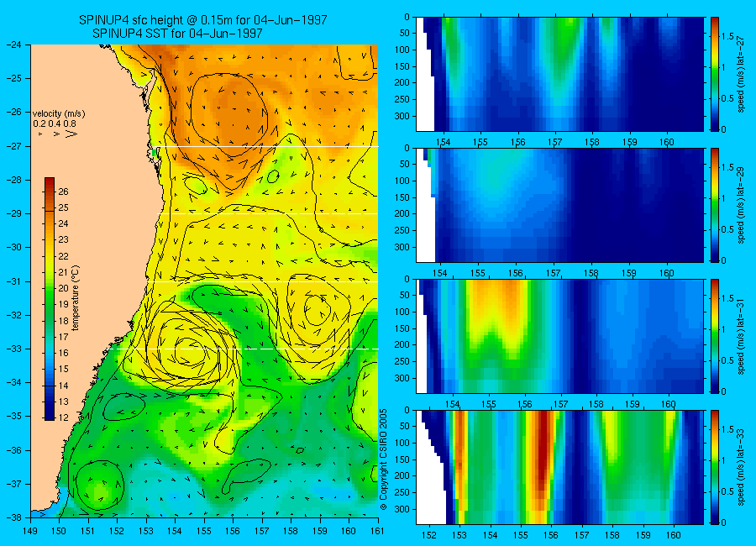
Task: Click the '157' longitude tick under the lat=-27 plot
Action: point(555,142)
